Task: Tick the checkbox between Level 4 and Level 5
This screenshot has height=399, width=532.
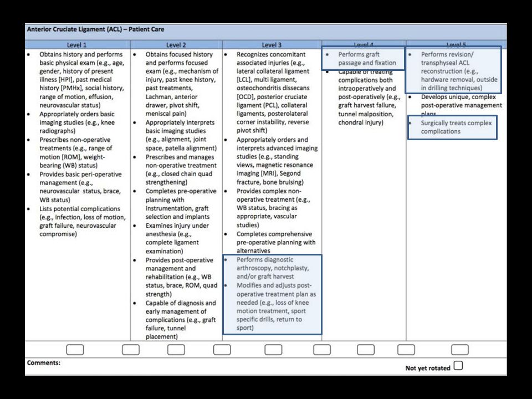Action: click(406, 350)
